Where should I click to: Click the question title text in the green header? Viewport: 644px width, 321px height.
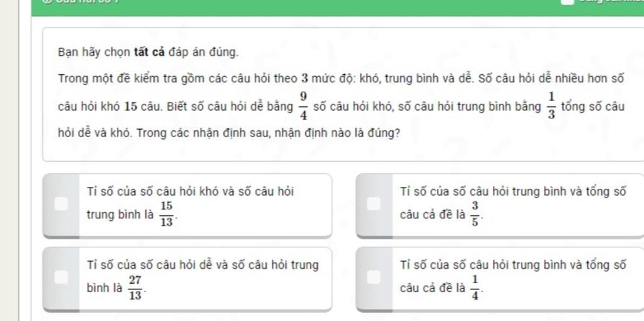point(89,1)
